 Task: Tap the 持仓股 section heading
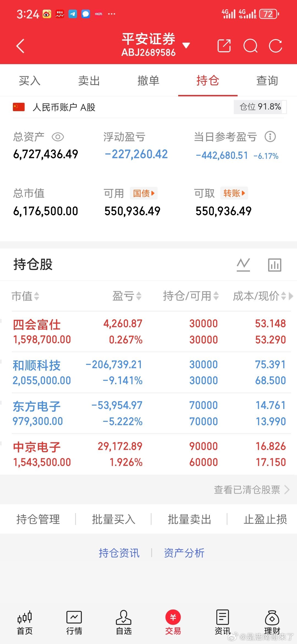tap(33, 264)
